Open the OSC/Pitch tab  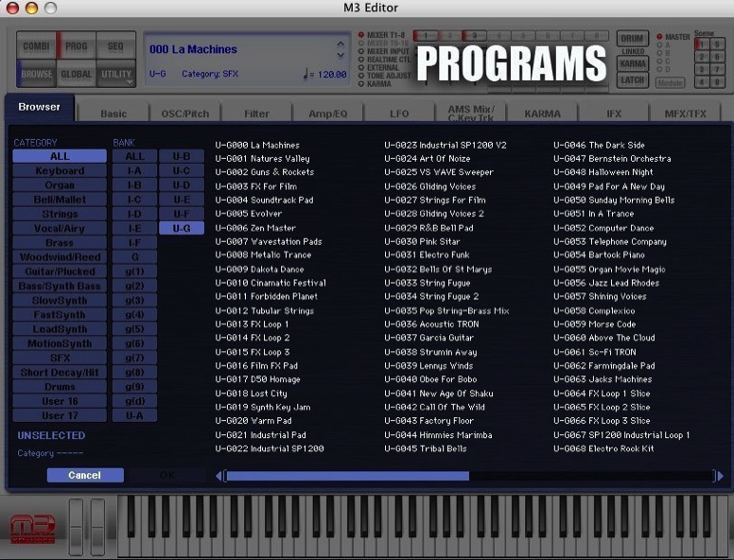point(184,114)
